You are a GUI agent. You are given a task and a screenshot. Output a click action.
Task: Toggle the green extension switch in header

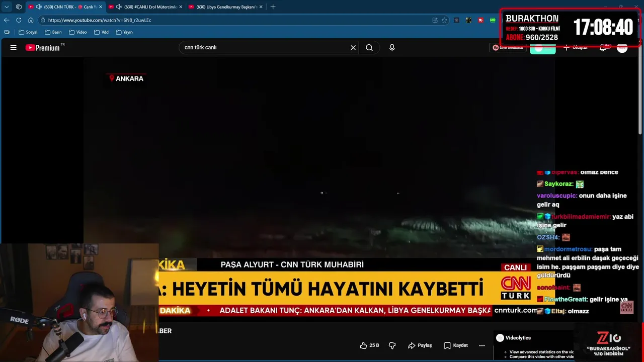(543, 48)
